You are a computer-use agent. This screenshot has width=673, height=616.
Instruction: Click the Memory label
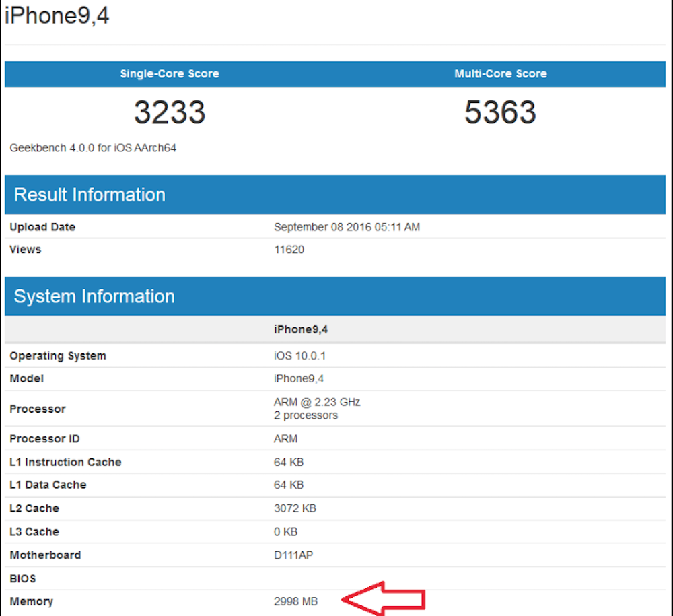coord(32,601)
